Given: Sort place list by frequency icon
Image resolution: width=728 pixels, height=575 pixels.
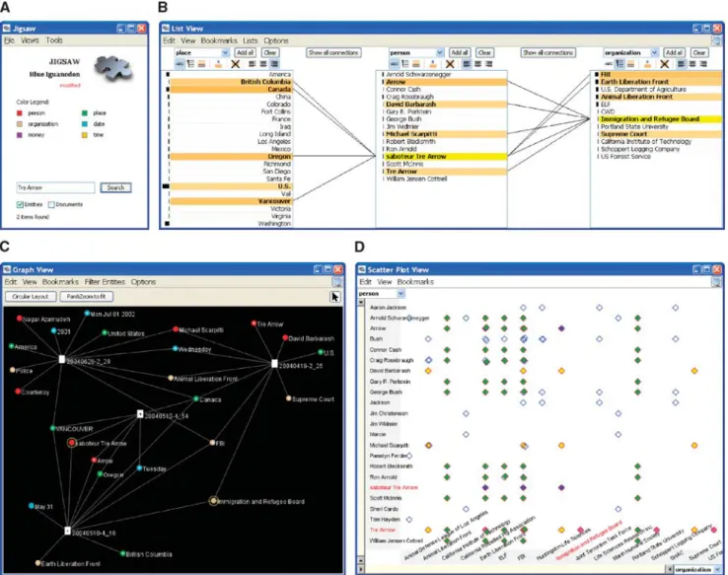Looking at the screenshot, I should [190, 64].
